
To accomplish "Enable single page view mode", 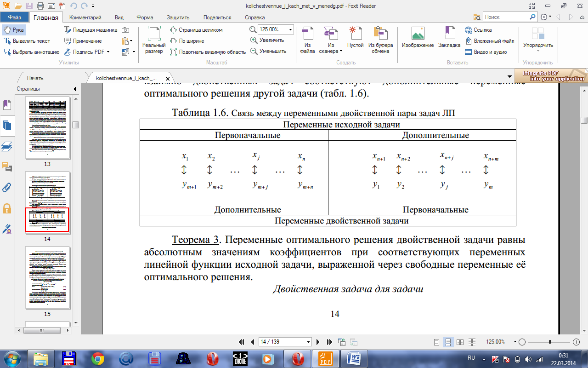I will click(437, 342).
